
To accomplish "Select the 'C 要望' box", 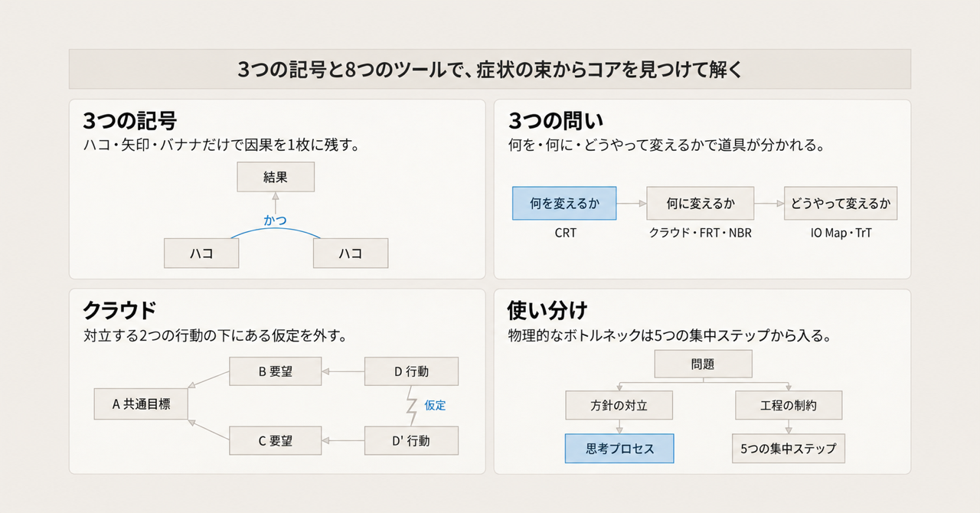I will point(276,441).
